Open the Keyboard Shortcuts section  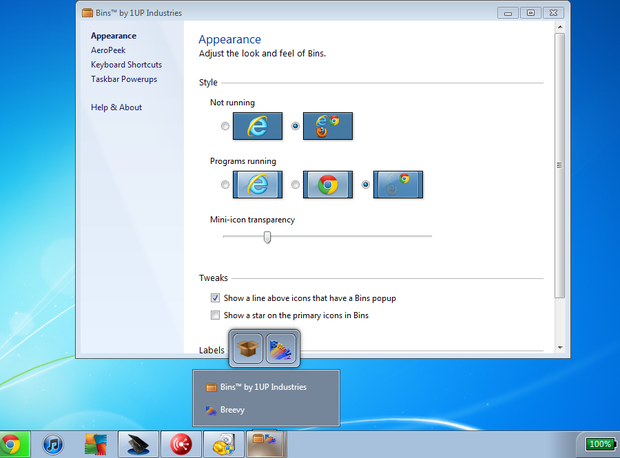tap(126, 64)
